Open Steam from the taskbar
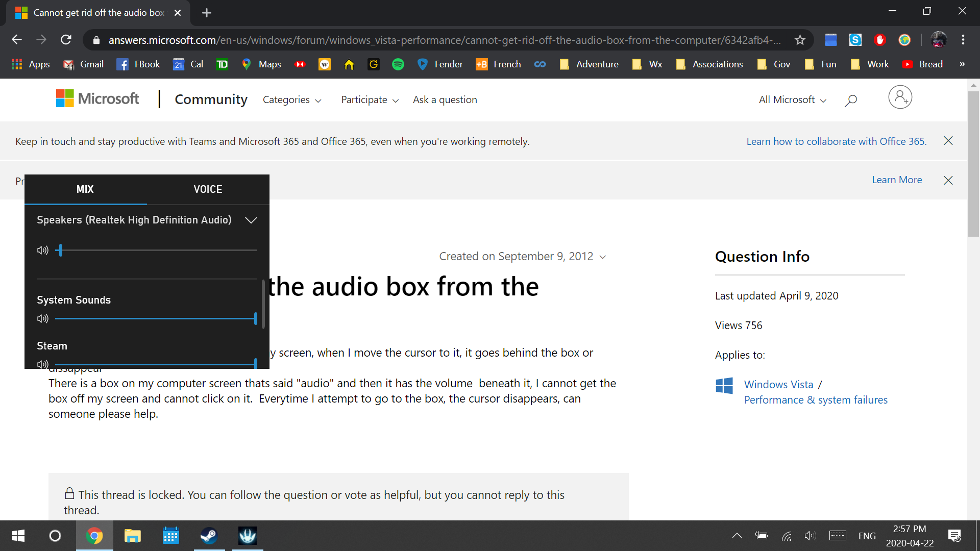This screenshot has width=980, height=551. [x=209, y=536]
